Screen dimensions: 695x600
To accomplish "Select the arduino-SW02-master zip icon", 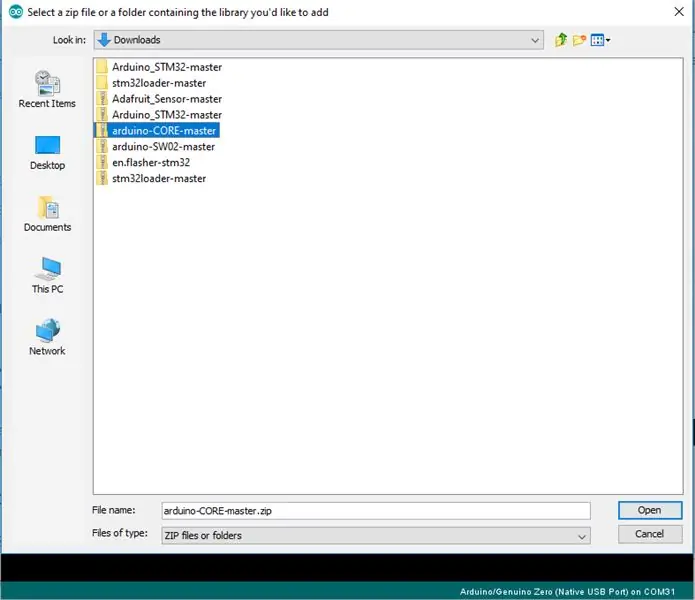I will 102,147.
